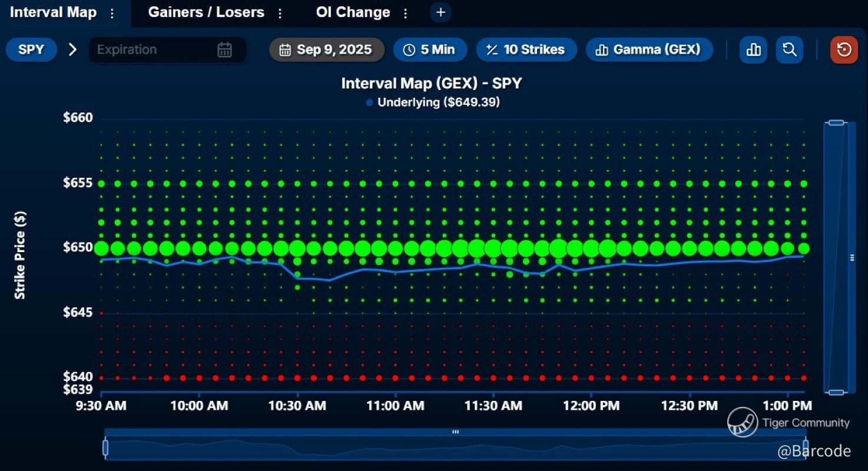Click the grip on the time range slider

[x=455, y=432]
